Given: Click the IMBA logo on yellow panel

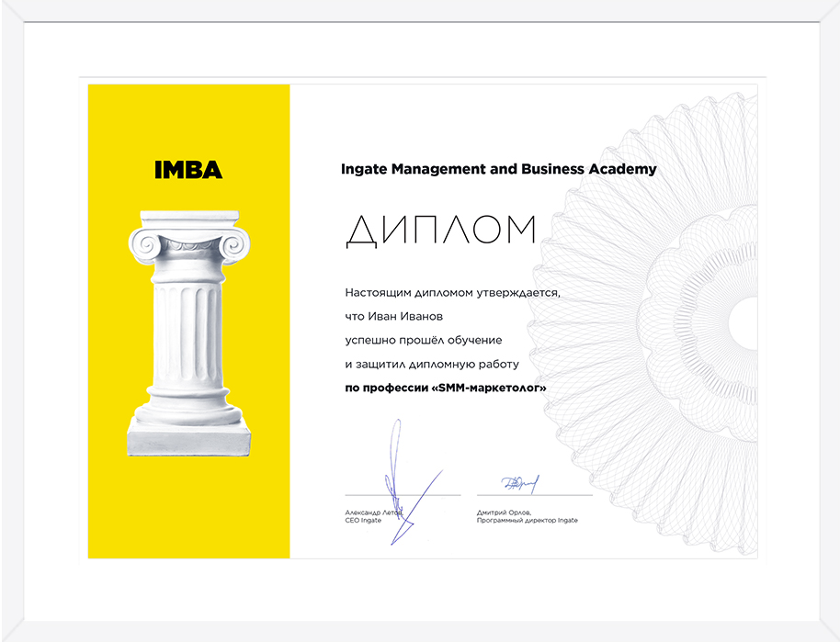Looking at the screenshot, I should click(x=188, y=170).
